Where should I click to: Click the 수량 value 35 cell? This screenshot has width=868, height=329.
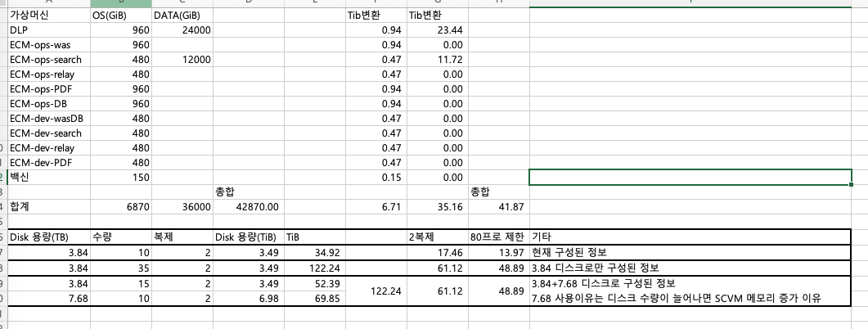[120, 268]
